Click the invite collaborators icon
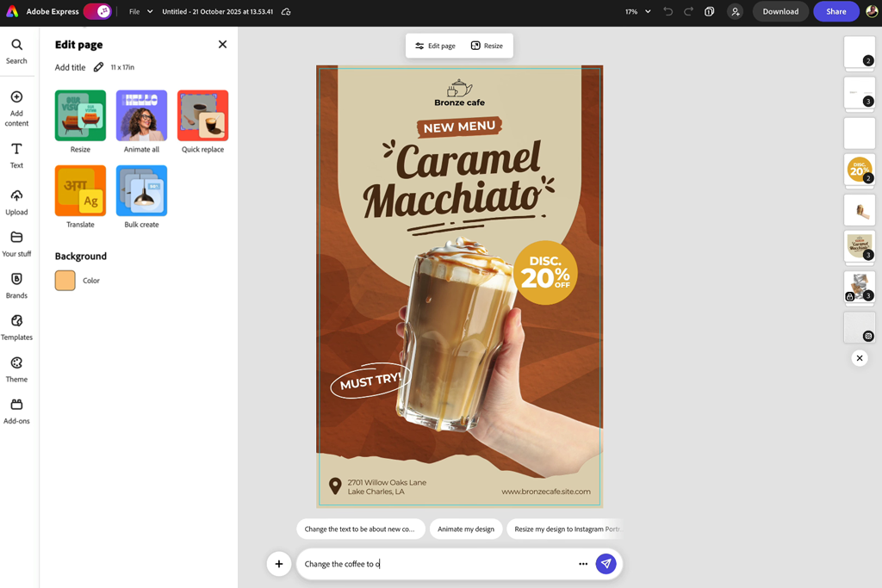This screenshot has width=882, height=588. [x=736, y=11]
